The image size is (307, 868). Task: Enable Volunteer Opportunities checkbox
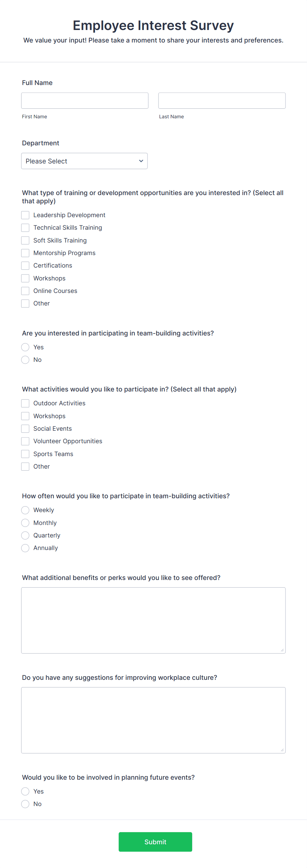25,441
